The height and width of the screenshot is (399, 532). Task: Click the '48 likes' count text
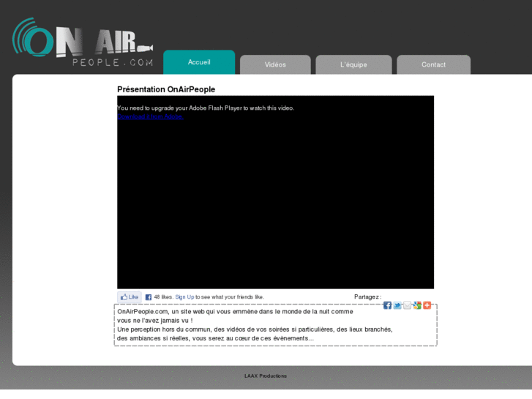pyautogui.click(x=163, y=297)
